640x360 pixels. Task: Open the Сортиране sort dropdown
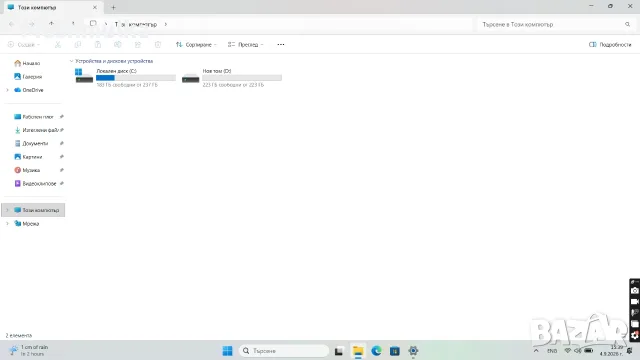[196, 44]
